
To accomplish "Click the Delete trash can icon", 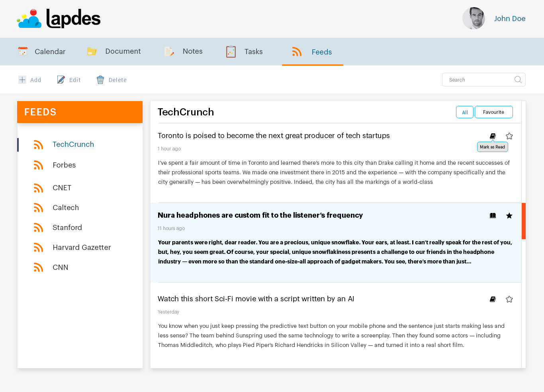I will [100, 80].
